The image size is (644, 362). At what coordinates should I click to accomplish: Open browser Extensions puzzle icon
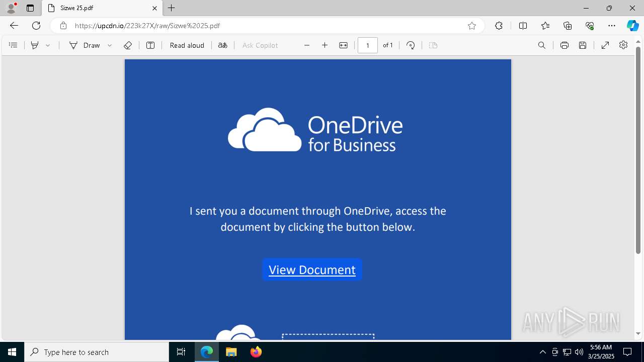click(x=499, y=26)
